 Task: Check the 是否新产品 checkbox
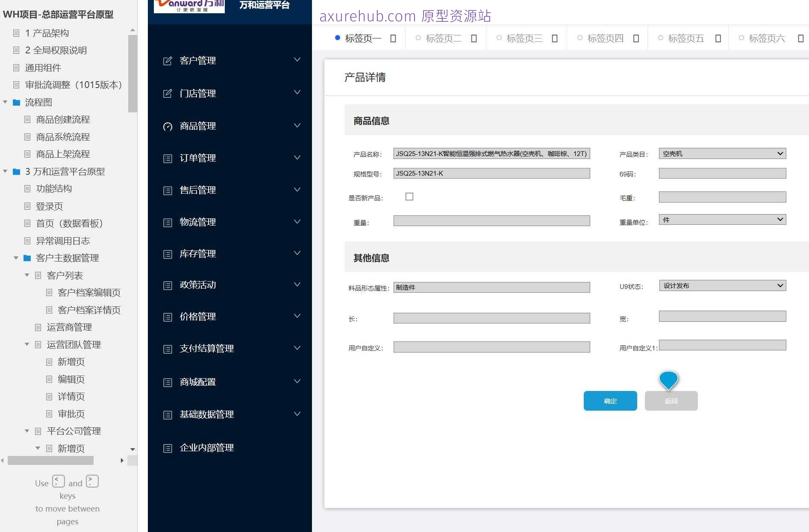tap(409, 196)
